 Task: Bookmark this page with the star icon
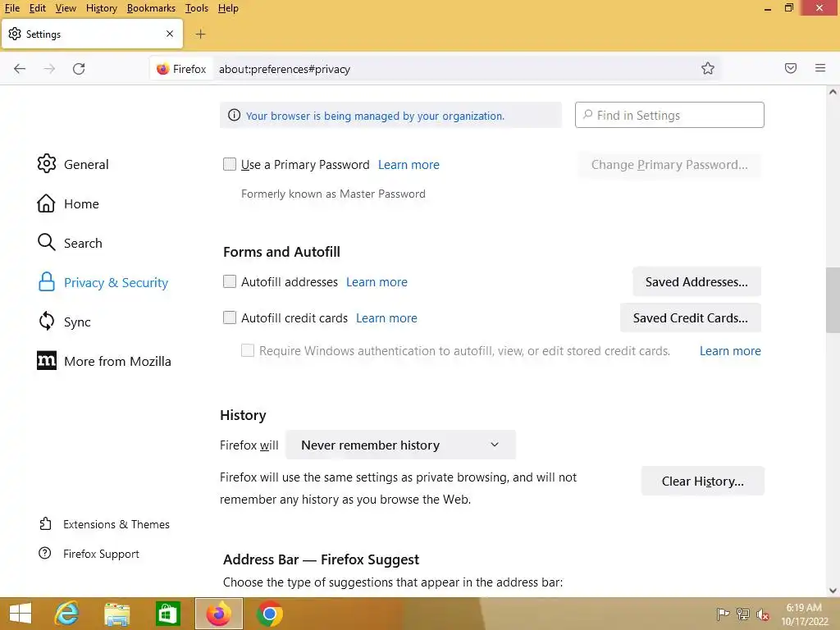coord(708,68)
